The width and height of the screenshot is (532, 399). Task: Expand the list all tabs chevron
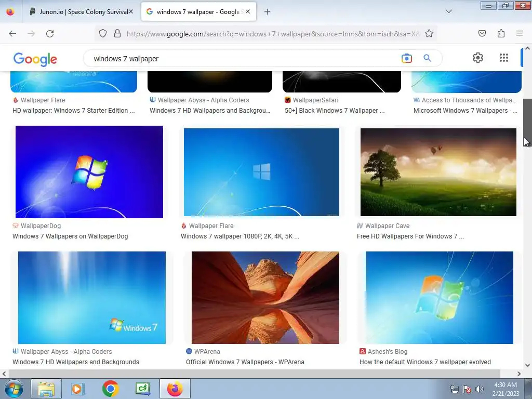449,11
